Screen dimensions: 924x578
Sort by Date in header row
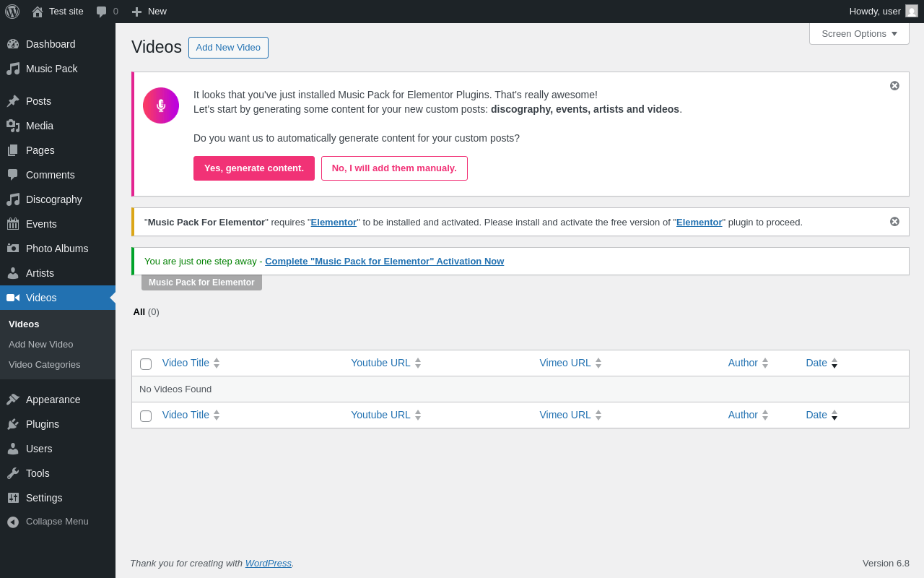[821, 363]
